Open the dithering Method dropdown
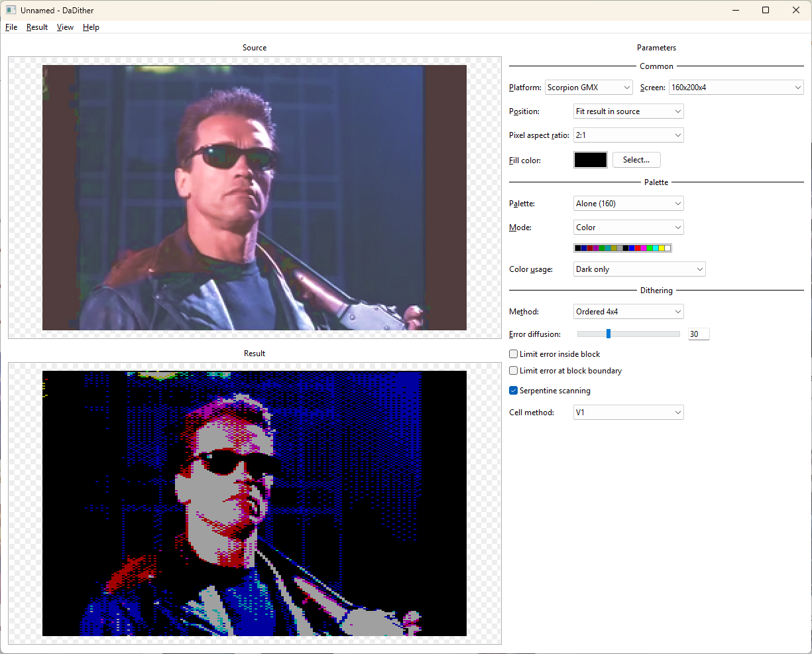This screenshot has height=654, width=812. (628, 312)
